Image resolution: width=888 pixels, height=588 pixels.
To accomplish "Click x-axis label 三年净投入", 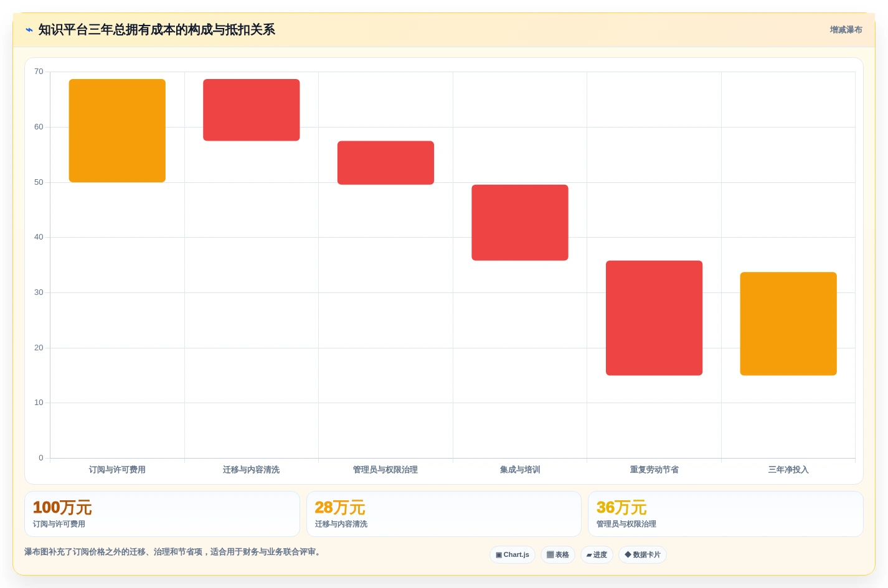I will [x=788, y=470].
